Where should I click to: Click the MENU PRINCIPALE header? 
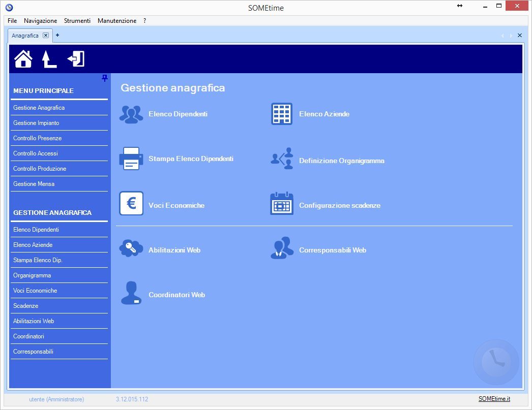point(43,91)
